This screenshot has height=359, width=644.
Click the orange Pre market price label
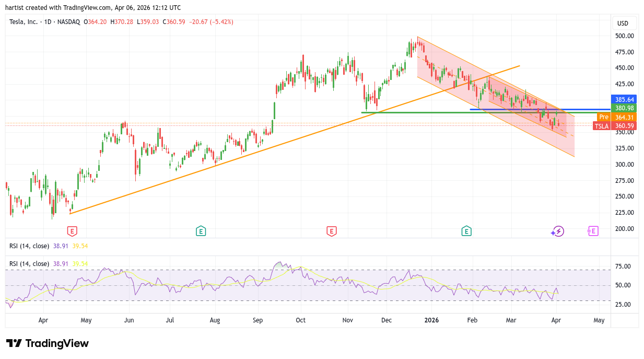coord(604,117)
